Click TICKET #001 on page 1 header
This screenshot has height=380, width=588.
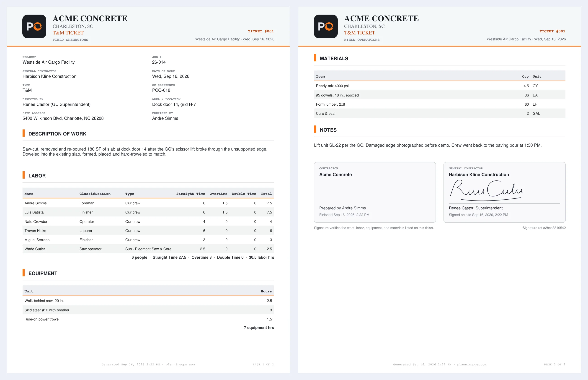point(261,31)
